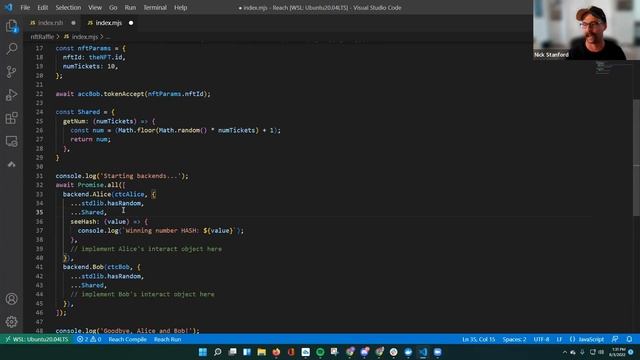Screen dimensions: 640x360
Task: Open the Remote Explorer view
Action: pos(11,141)
